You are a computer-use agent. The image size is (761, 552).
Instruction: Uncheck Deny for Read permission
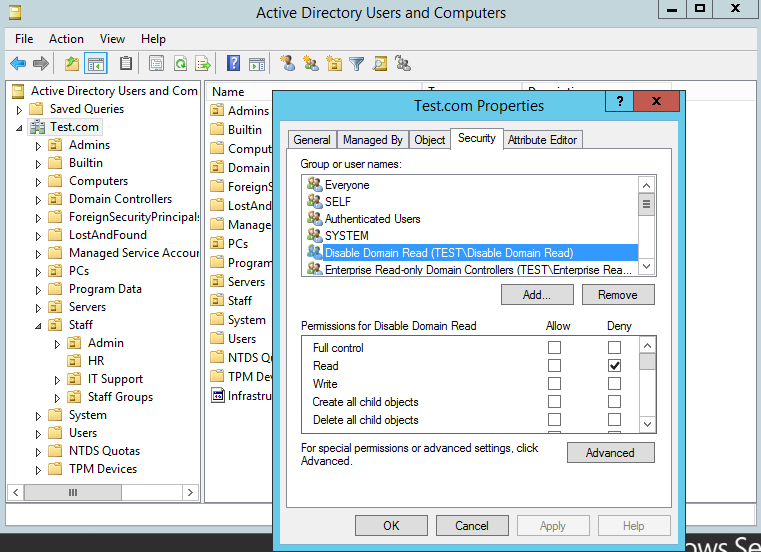(x=614, y=366)
